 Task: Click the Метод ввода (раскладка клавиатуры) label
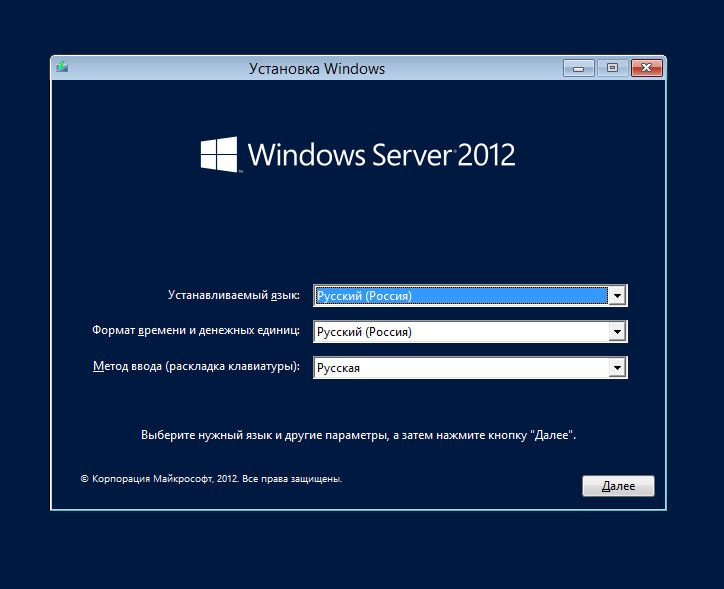tap(196, 367)
